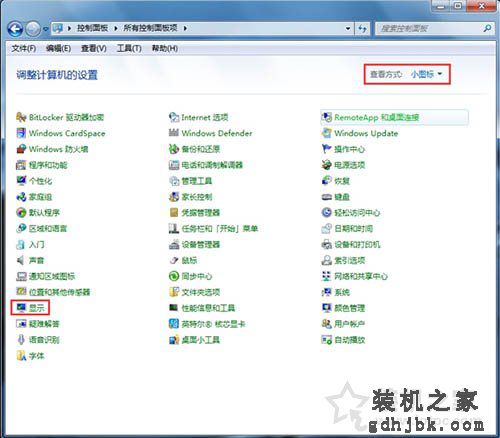
Task: Expand the arrow after 所有控制面板项 in breadcrumb
Action: (185, 28)
